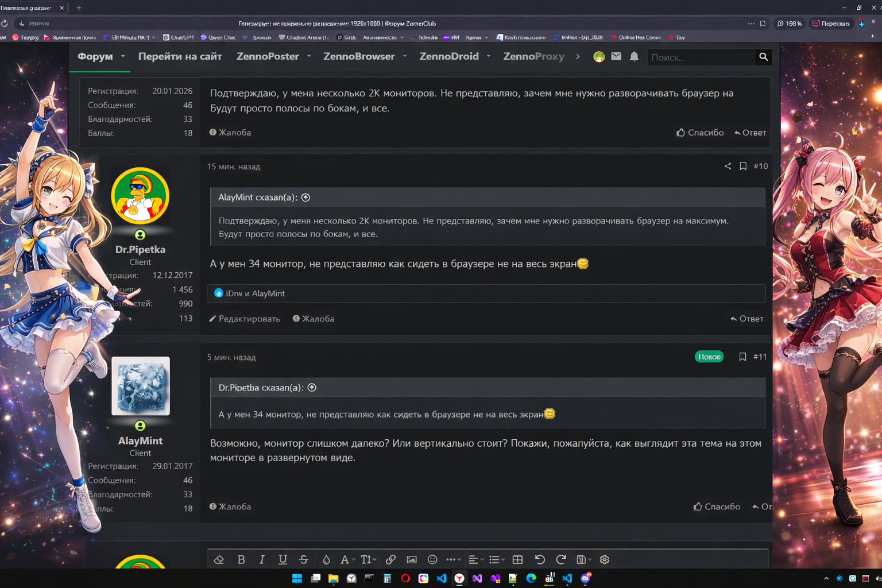Open the forum search icon
This screenshot has height=588, width=882.
tap(763, 57)
